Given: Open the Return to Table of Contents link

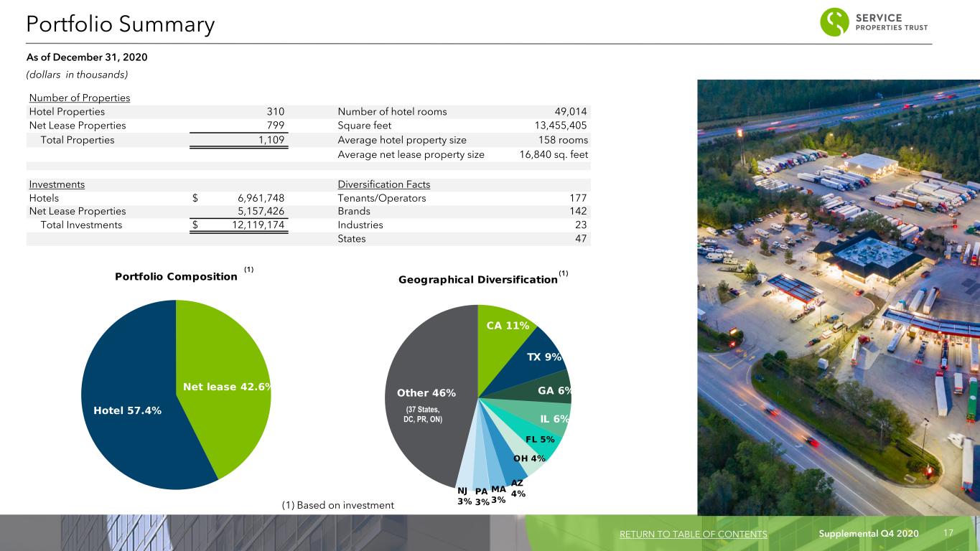Looking at the screenshot, I should [x=693, y=534].
